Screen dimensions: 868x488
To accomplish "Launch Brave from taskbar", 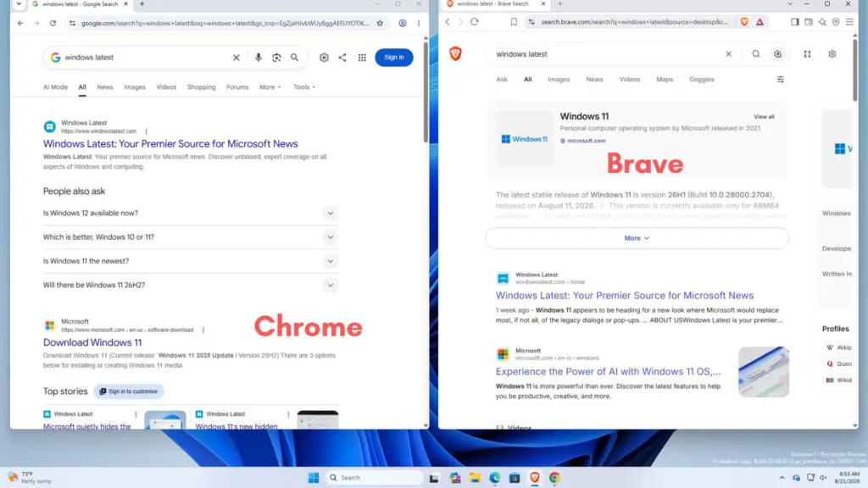I will [x=535, y=478].
